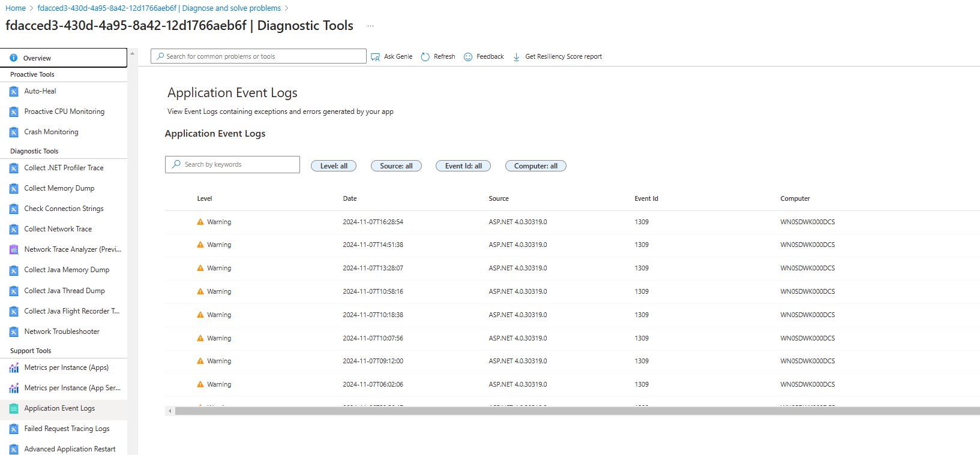The height and width of the screenshot is (455, 980).
Task: Select Overview in the left menu
Action: [37, 58]
